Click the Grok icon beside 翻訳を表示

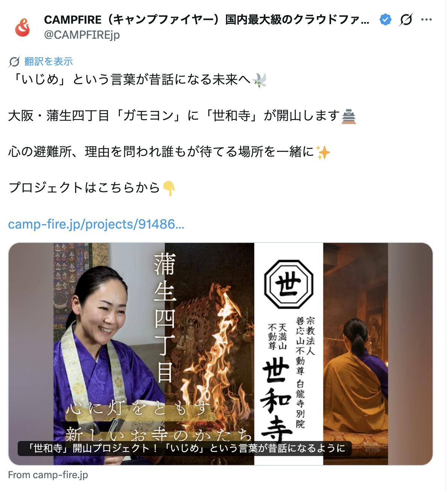pyautogui.click(x=14, y=62)
